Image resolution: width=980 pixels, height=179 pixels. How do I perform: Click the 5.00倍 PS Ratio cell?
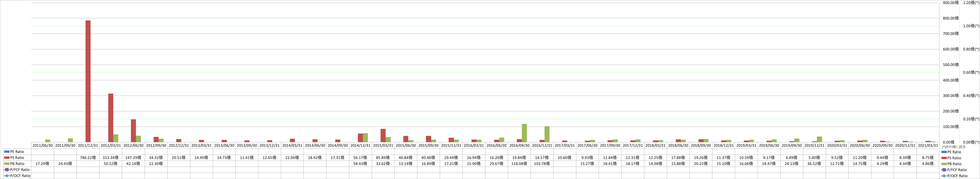coord(815,158)
